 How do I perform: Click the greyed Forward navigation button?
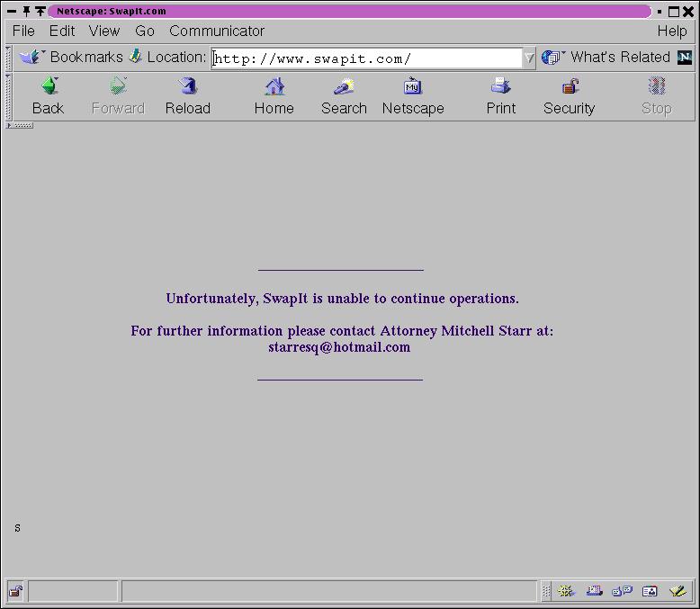[118, 96]
